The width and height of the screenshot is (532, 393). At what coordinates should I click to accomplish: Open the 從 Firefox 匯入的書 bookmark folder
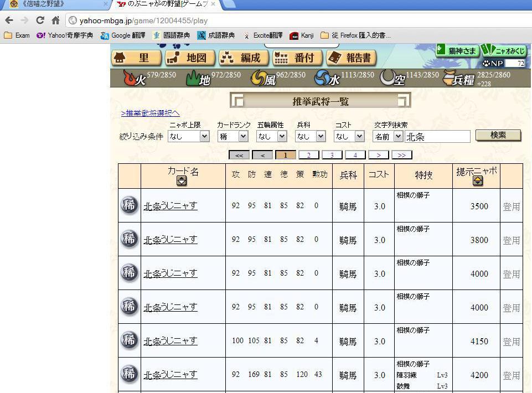(x=356, y=35)
